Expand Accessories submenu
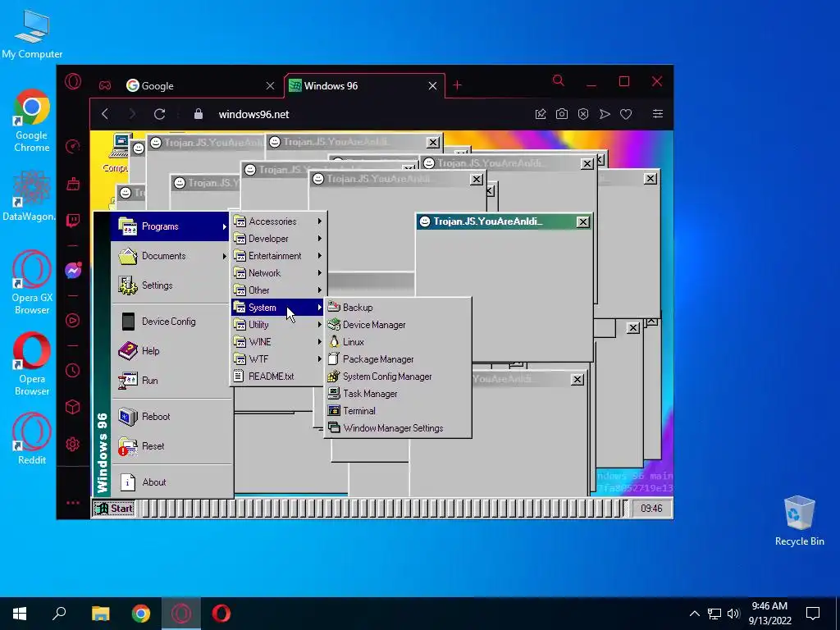The height and width of the screenshot is (630, 840). [279, 221]
